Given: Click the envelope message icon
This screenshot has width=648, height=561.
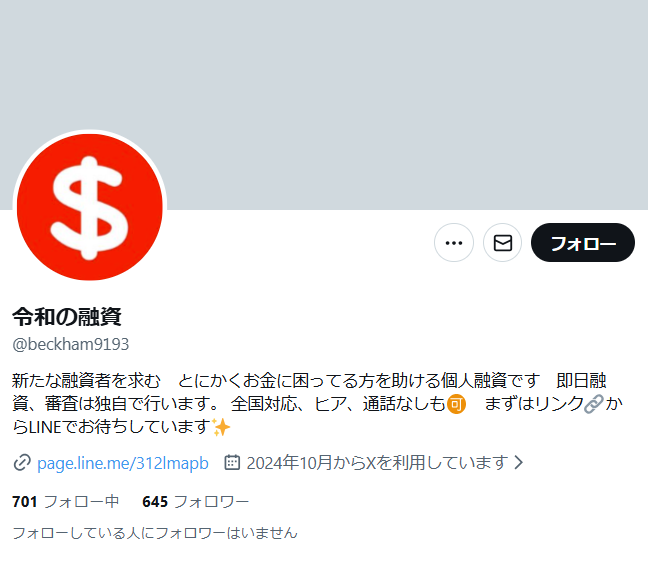Looking at the screenshot, I should (x=503, y=243).
